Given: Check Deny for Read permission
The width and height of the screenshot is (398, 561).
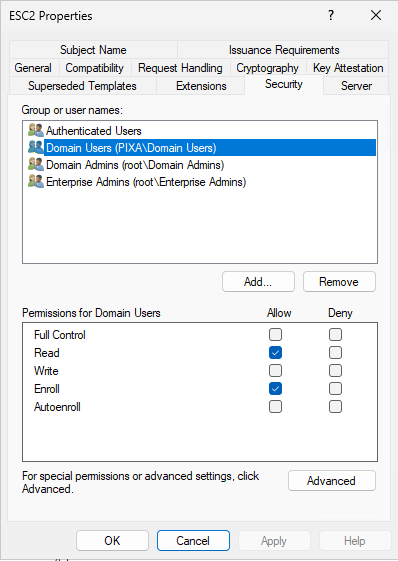Looking at the screenshot, I should 335,352.
